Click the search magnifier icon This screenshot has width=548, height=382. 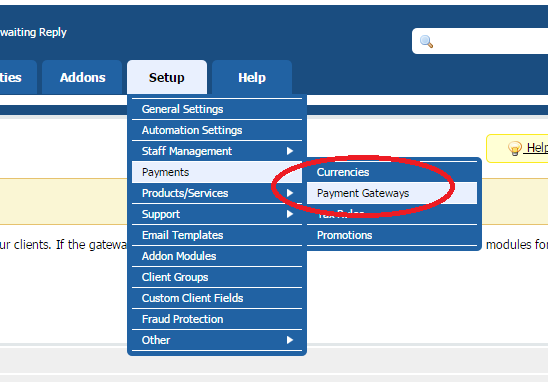426,42
